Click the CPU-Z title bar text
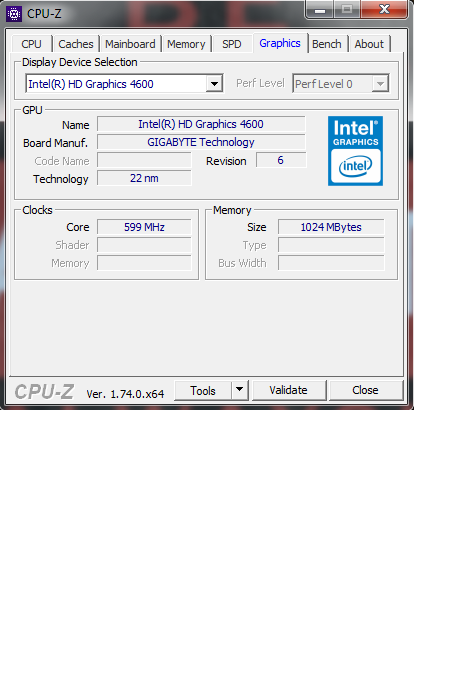Screen dimensions: 474x674 [x=44, y=14]
